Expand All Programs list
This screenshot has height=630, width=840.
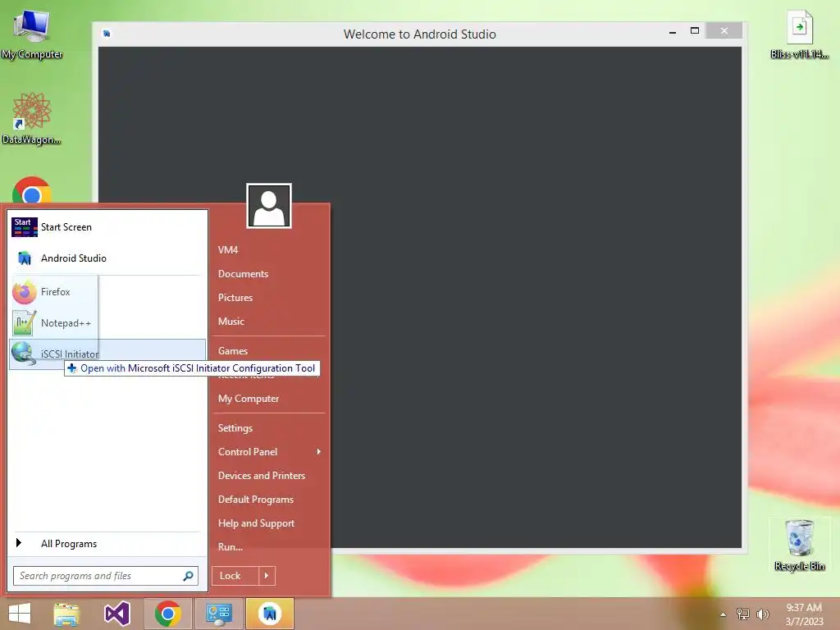click(107, 544)
